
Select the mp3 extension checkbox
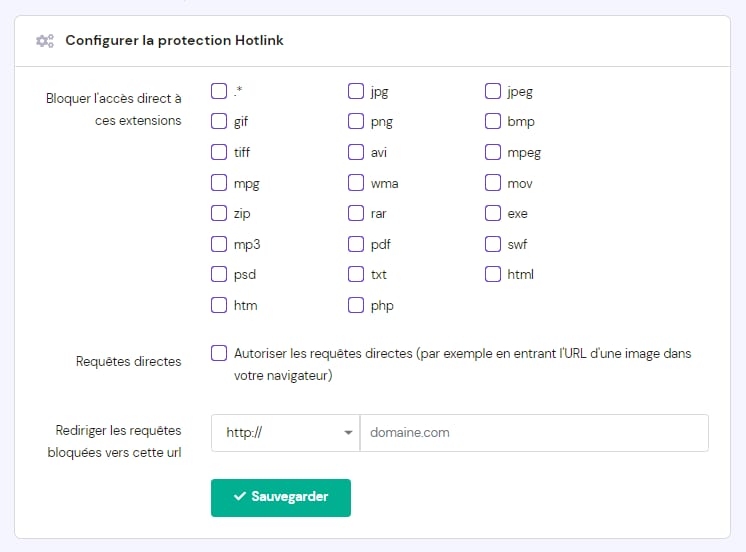219,244
